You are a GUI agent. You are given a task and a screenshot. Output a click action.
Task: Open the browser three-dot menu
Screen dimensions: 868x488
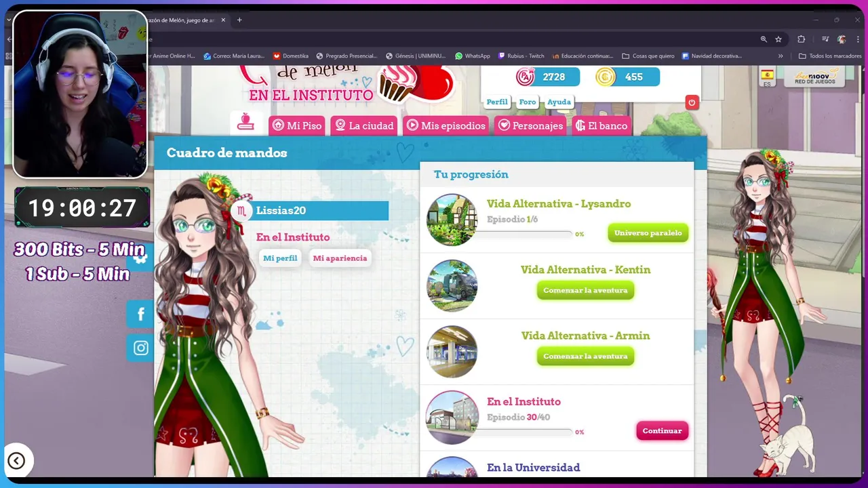tap(858, 39)
